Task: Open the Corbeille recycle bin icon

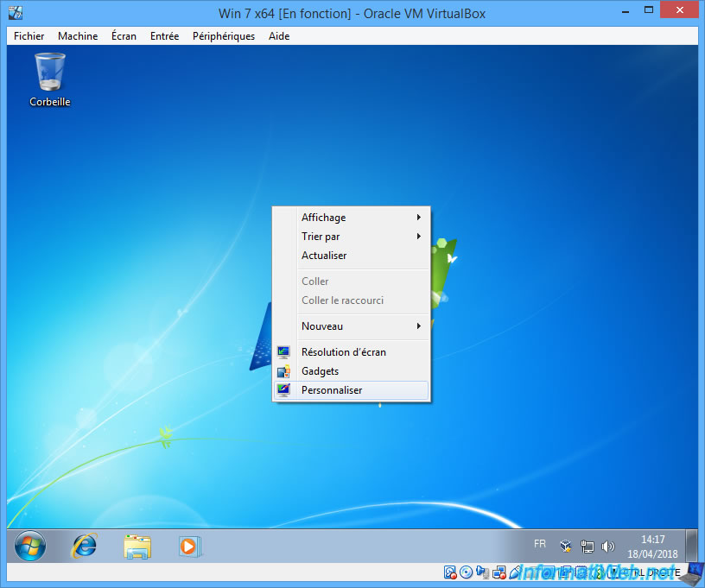Action: tap(49, 72)
